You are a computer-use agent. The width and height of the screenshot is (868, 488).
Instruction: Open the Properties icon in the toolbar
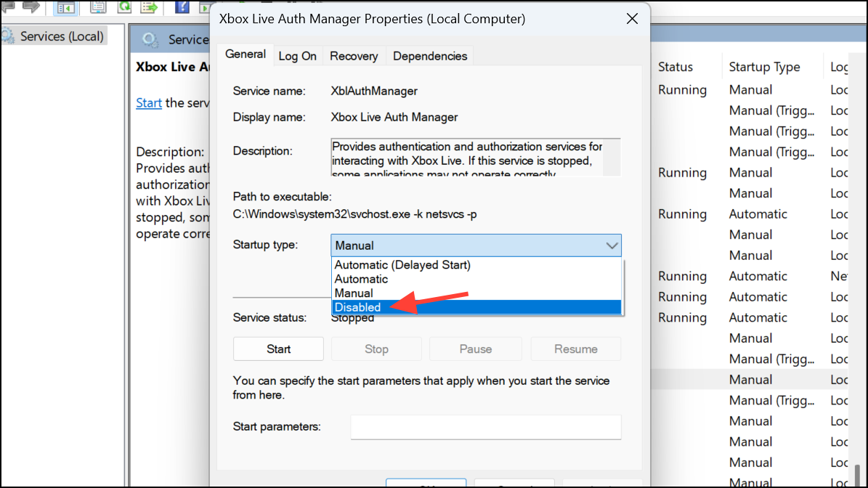(98, 7)
